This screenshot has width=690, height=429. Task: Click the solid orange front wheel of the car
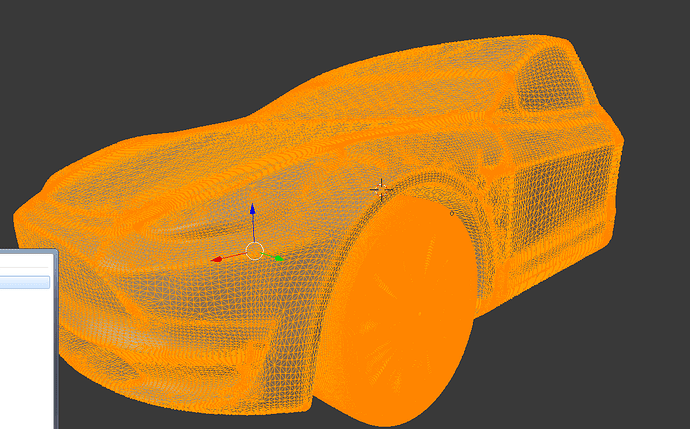point(397,311)
